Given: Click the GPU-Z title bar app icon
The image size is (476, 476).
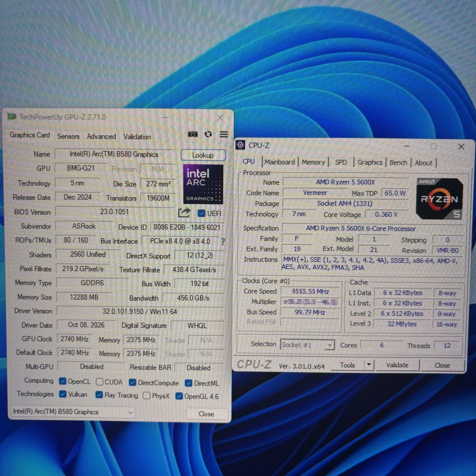Looking at the screenshot, I should 12,116.
